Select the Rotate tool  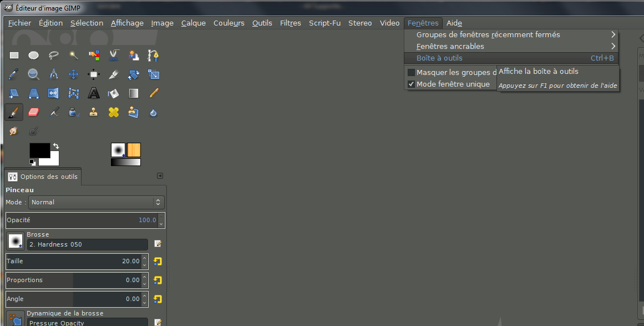click(134, 74)
